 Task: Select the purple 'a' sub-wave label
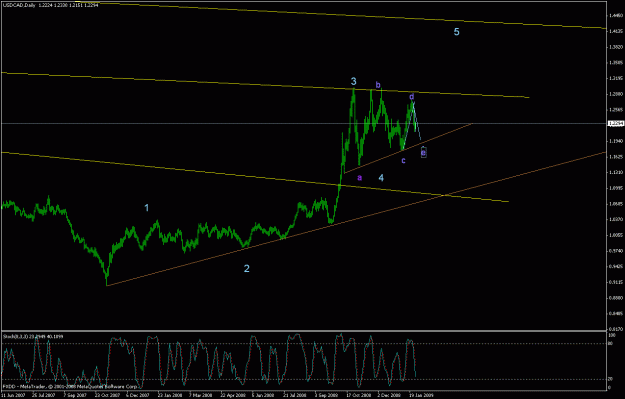[360, 178]
